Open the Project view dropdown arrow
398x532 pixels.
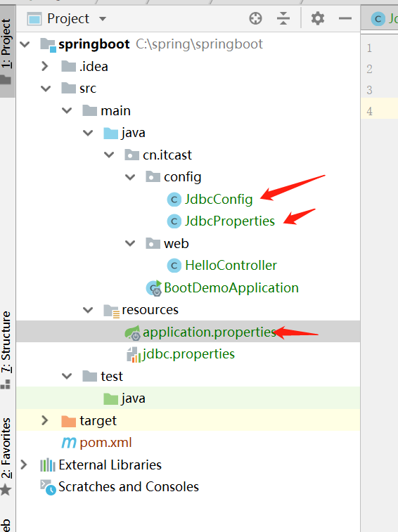coord(103,19)
